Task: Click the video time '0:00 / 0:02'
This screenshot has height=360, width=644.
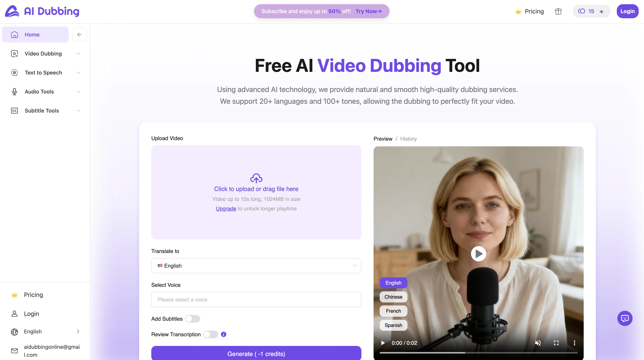Action: (x=404, y=343)
